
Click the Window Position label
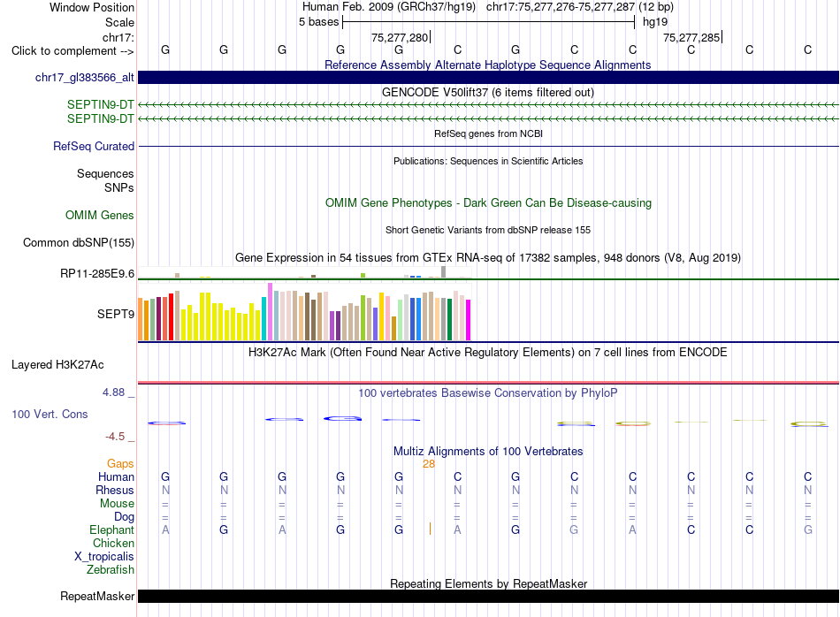92,7
